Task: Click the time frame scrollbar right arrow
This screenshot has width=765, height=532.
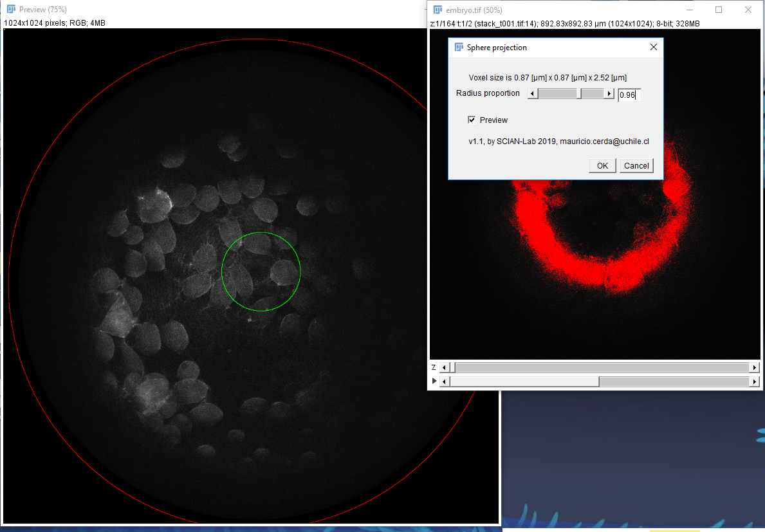Action: pos(754,381)
